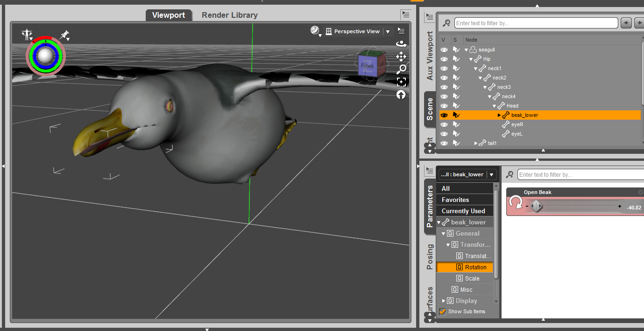644x331 pixels.
Task: Click the view cube Front face
Action: (x=368, y=66)
